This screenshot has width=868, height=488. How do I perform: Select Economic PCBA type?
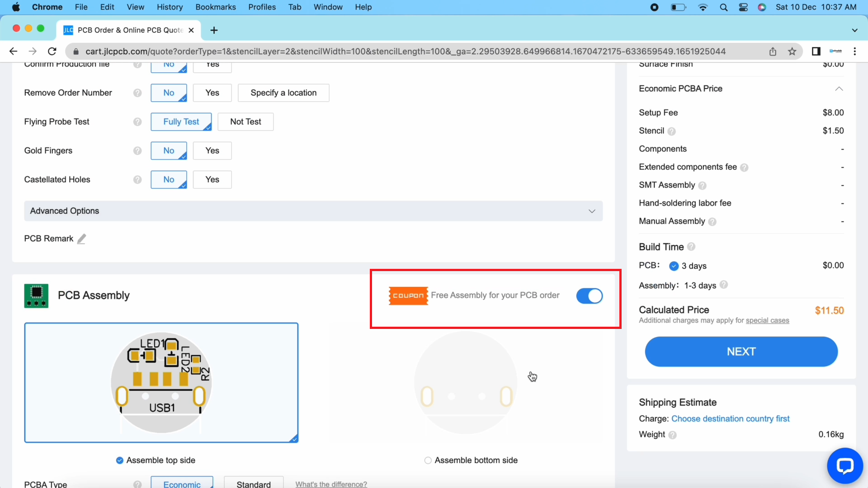pos(182,483)
